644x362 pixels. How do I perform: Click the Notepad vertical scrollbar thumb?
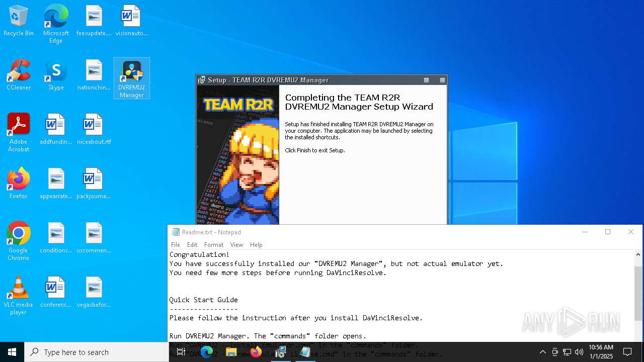click(x=638, y=293)
